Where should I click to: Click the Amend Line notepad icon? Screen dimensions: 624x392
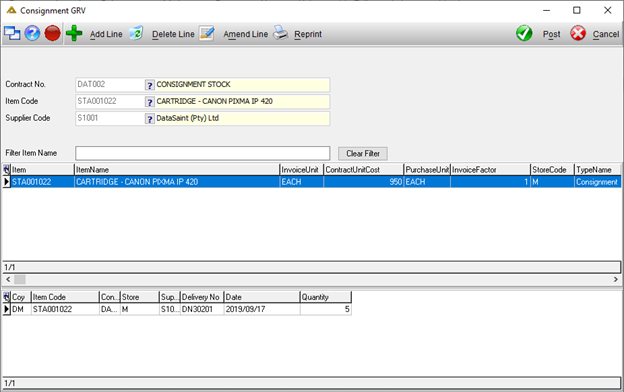(x=207, y=33)
